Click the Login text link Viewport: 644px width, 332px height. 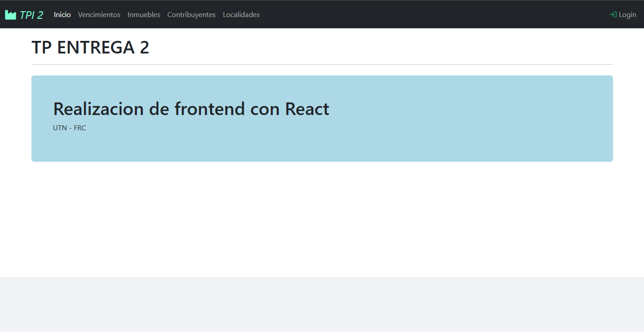tap(627, 15)
